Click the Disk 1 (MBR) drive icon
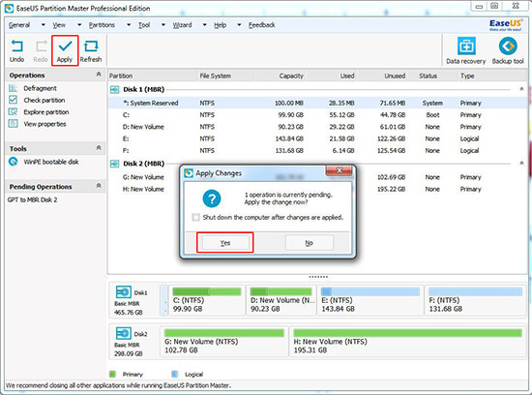The image size is (532, 395). coord(115,90)
